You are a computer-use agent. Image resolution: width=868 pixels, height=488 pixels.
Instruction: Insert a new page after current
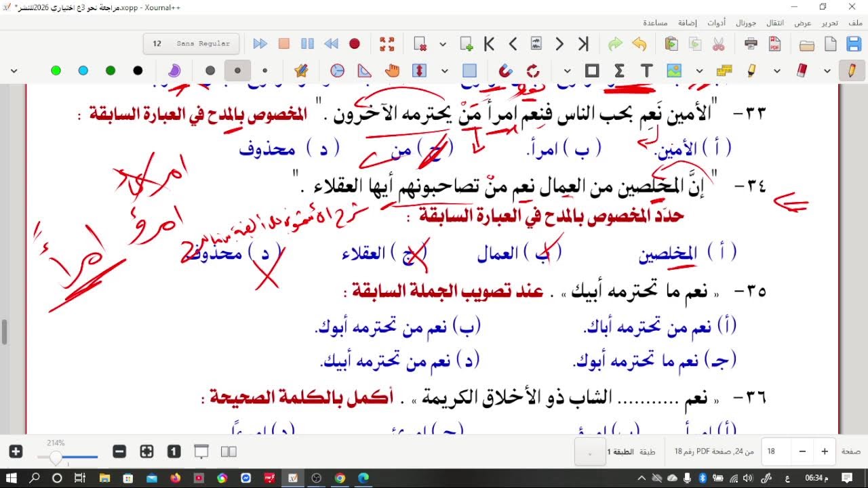point(467,45)
